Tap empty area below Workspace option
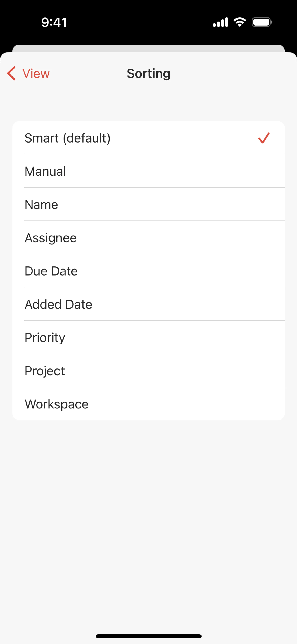This screenshot has height=644, width=297. pyautogui.click(x=148, y=500)
